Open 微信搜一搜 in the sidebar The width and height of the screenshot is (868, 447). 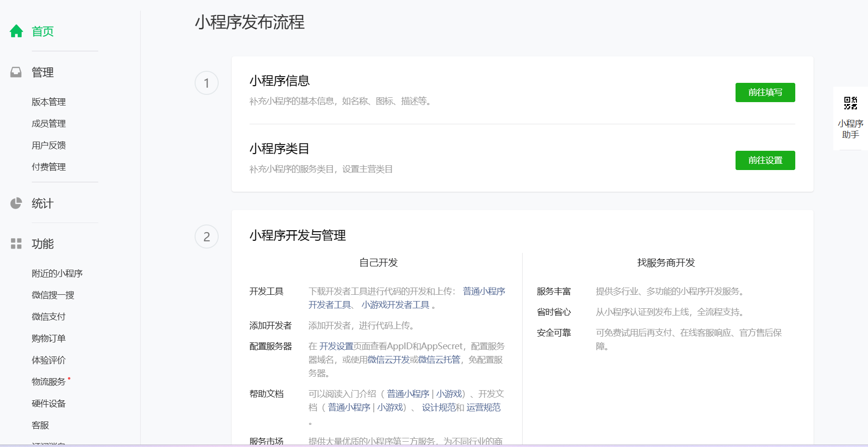pyautogui.click(x=53, y=295)
